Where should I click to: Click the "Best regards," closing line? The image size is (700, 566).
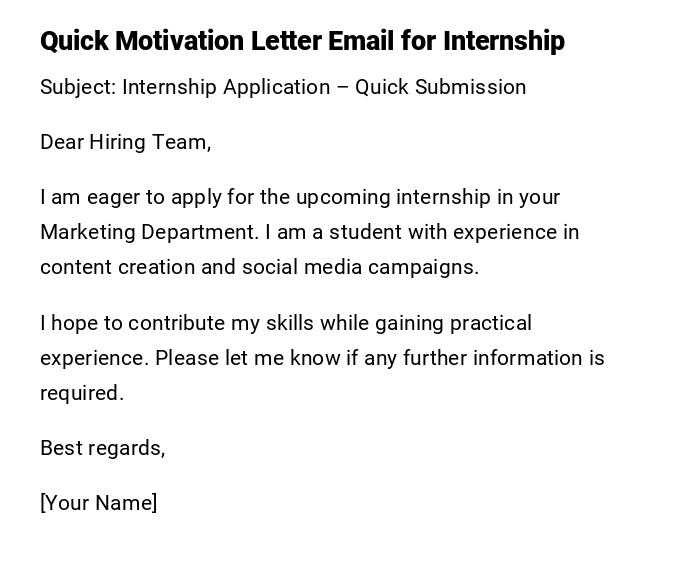102,448
